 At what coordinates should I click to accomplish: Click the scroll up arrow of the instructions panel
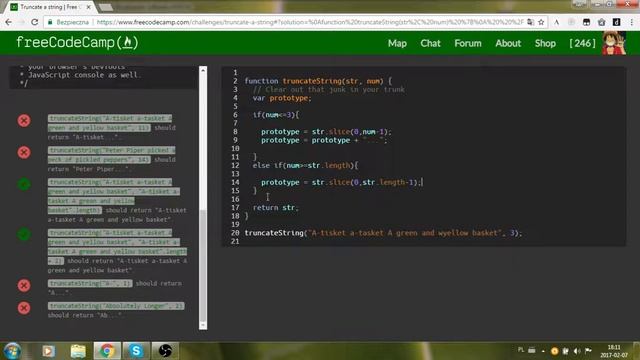(203, 70)
